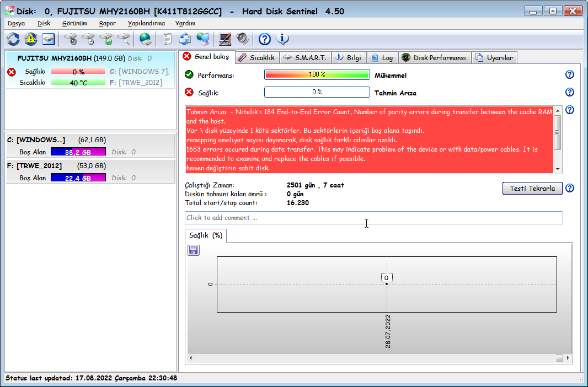The width and height of the screenshot is (588, 387).
Task: Click the disk with clock test icon
Action: point(88,39)
